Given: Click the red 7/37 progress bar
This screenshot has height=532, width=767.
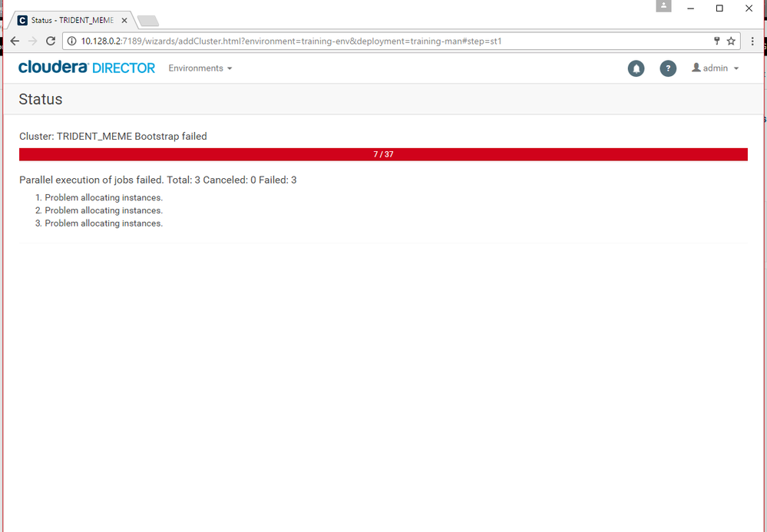Looking at the screenshot, I should [383, 154].
